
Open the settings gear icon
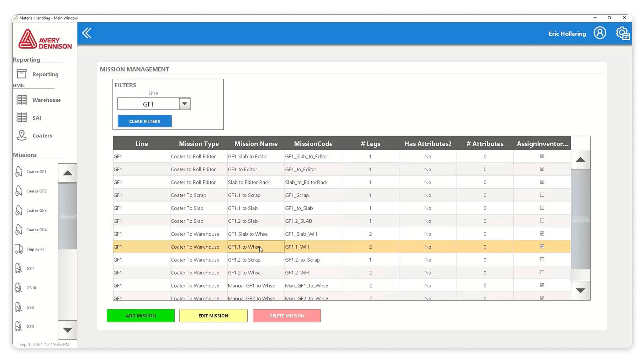coord(622,33)
